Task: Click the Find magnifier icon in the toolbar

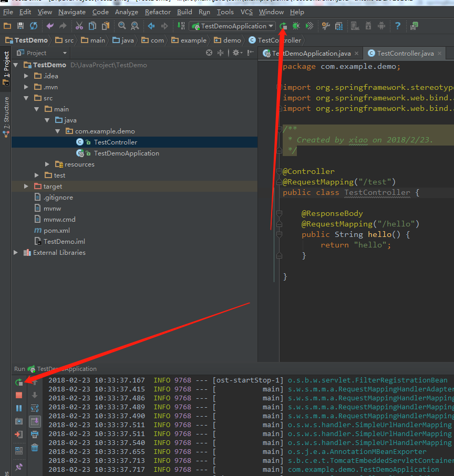Action: (122, 26)
